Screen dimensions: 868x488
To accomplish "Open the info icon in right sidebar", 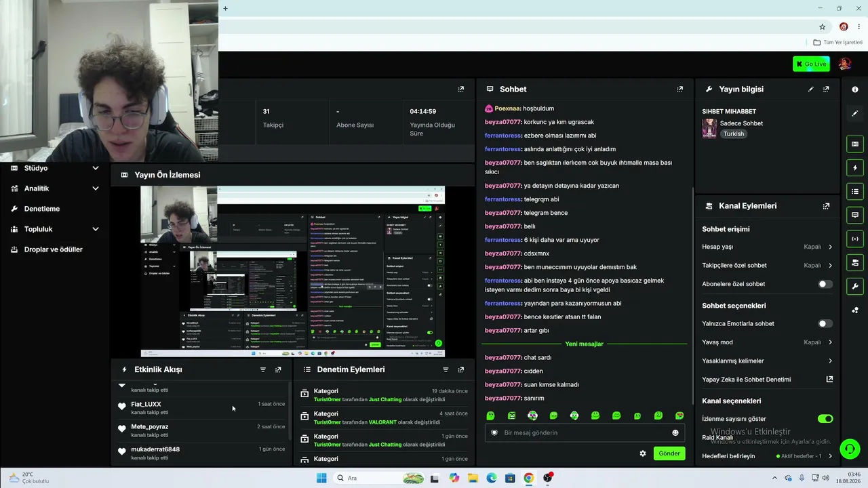I will point(854,89).
